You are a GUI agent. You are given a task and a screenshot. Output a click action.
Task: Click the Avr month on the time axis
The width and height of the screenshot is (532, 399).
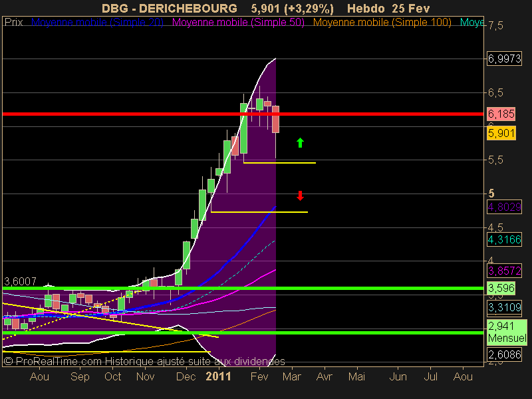325,376
